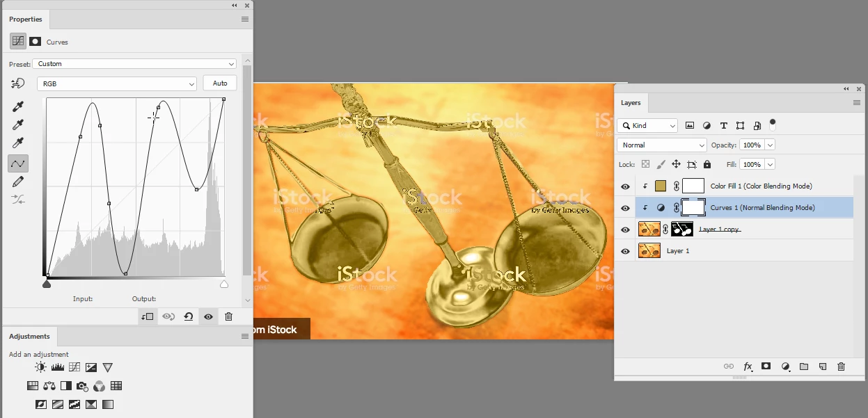Click the Auto button in Curves
Viewport: 868px width, 418px height.
[x=220, y=83]
